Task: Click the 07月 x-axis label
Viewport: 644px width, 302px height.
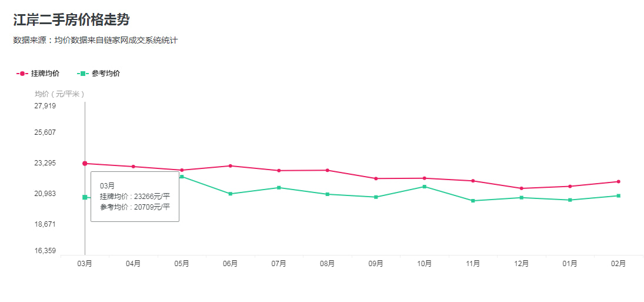Action: [279, 264]
